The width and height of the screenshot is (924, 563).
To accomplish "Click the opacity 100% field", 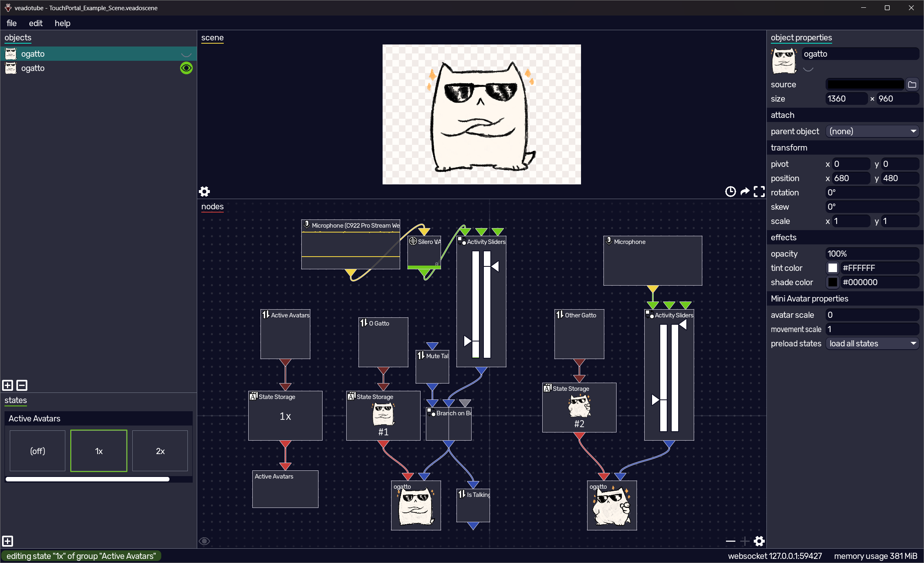I will click(x=873, y=254).
